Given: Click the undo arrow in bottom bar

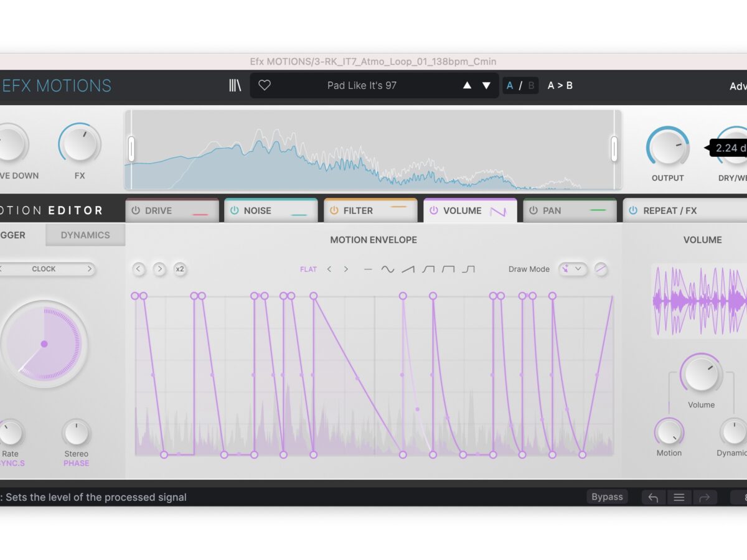Looking at the screenshot, I should (x=653, y=497).
